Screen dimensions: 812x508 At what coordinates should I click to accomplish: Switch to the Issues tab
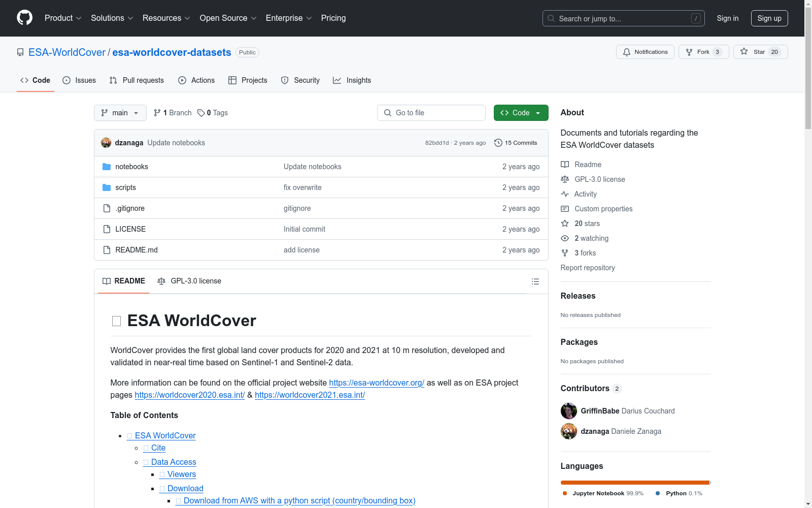79,80
